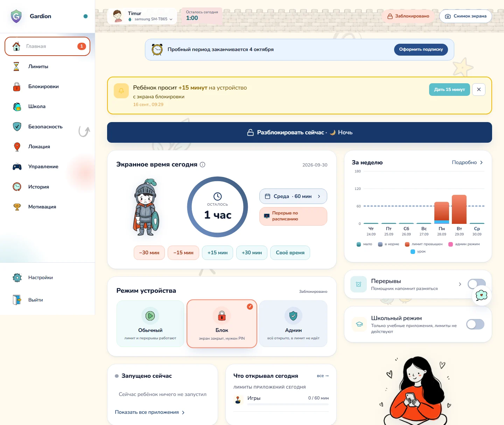Open the Блокировки section
Viewport: 504px width, 425px height.
47,86
